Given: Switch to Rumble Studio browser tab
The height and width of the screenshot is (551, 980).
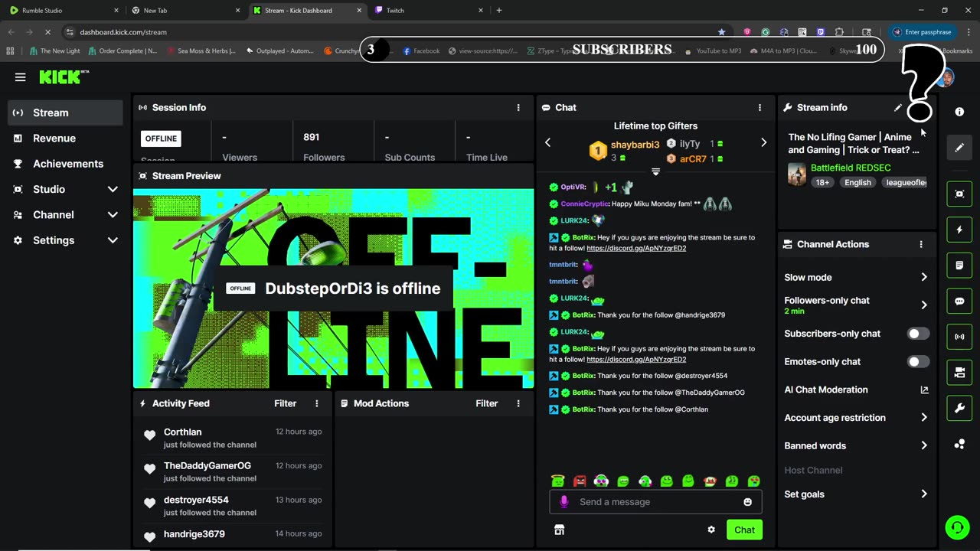Looking at the screenshot, I should pyautogui.click(x=64, y=10).
